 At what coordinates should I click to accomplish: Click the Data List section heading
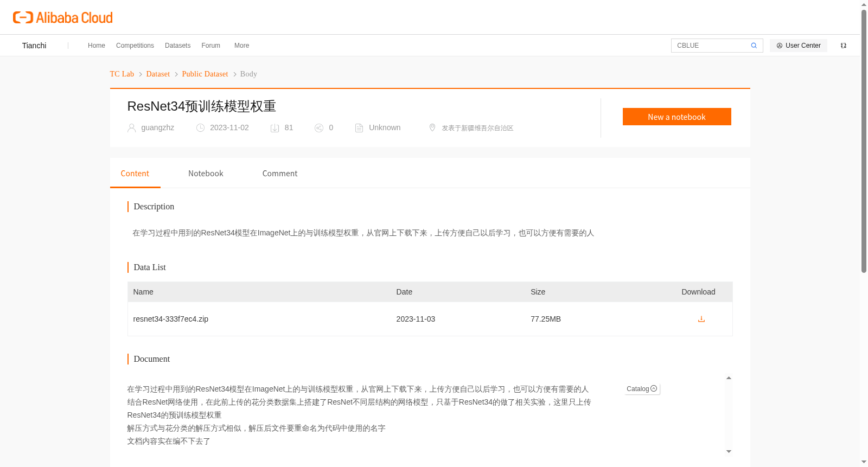click(x=150, y=267)
